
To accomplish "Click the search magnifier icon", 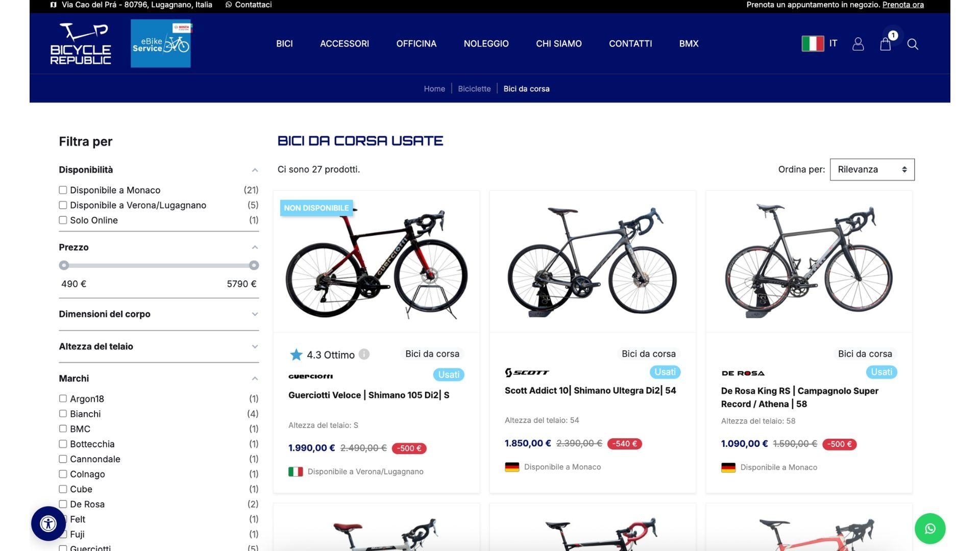I will click(913, 44).
